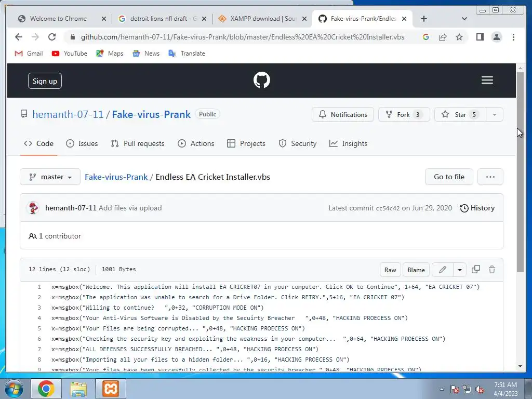This screenshot has height=399, width=532.
Task: Copy raw contents with the copy icon
Action: (x=476, y=270)
